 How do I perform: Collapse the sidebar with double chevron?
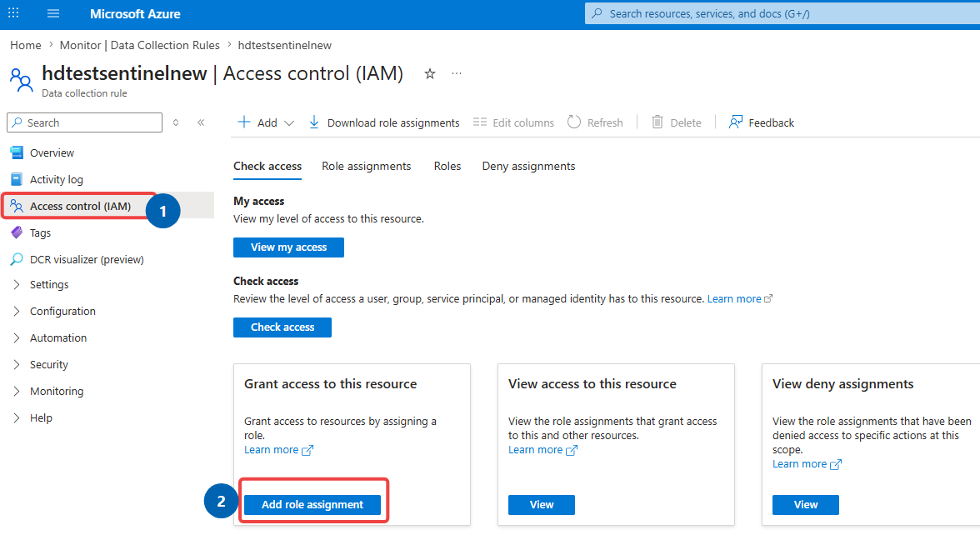[x=201, y=122]
